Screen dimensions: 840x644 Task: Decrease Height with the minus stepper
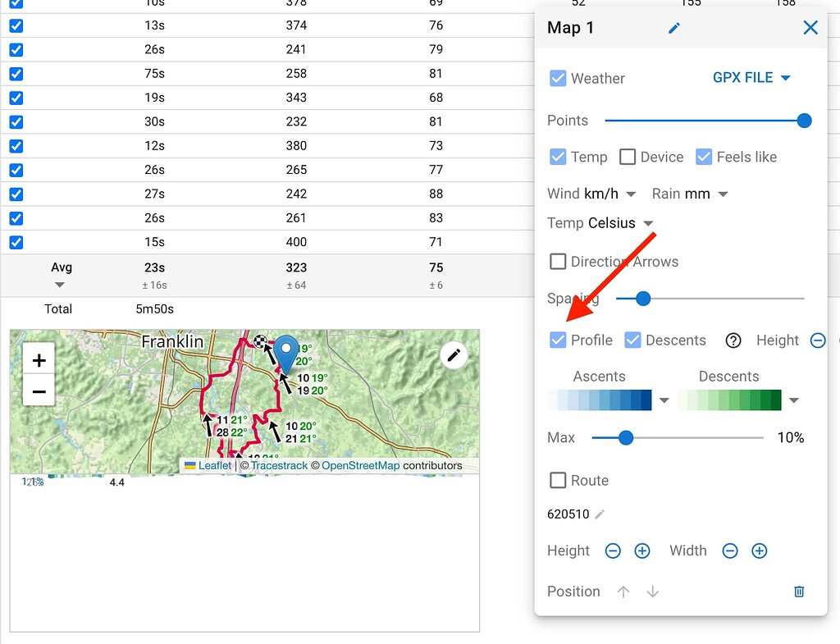coord(613,550)
